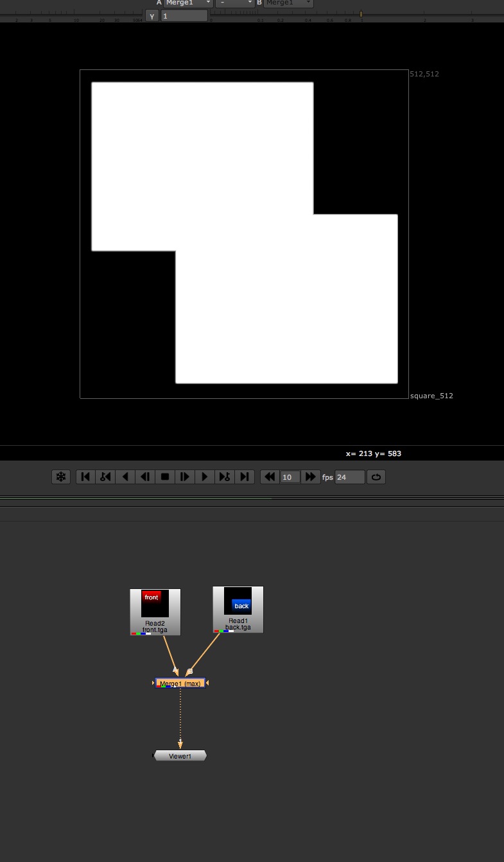Open the B input Merge1 dropdown
The width and height of the screenshot is (504, 862).
coord(288,3)
